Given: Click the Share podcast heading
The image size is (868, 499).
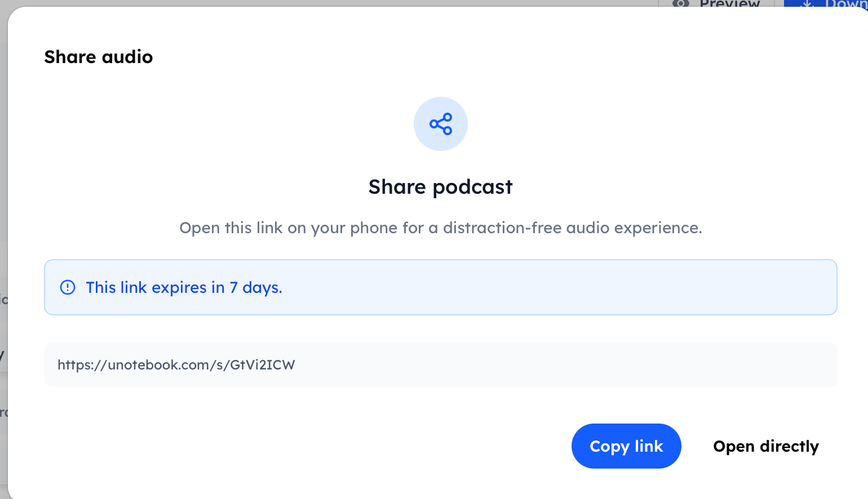Looking at the screenshot, I should pyautogui.click(x=440, y=186).
